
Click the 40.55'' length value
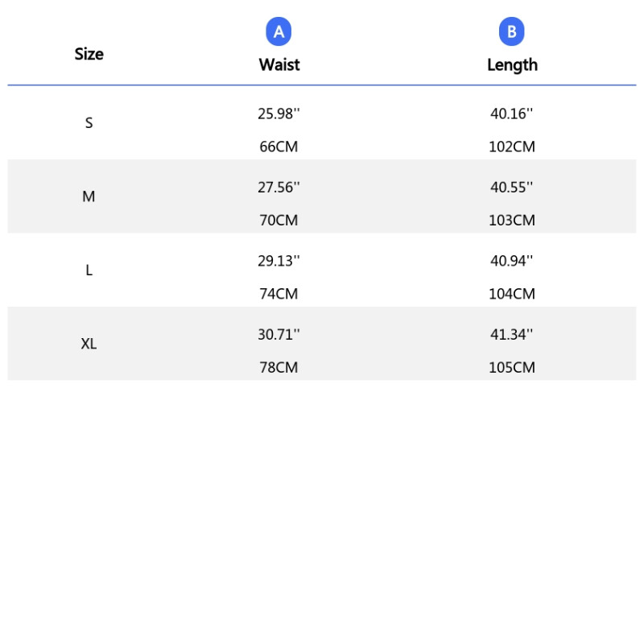(x=512, y=188)
